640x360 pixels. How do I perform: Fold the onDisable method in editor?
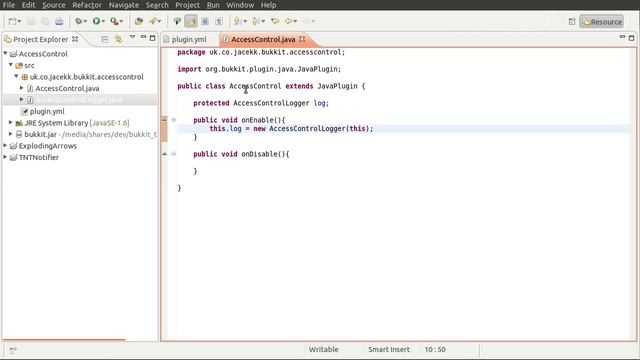pos(173,154)
